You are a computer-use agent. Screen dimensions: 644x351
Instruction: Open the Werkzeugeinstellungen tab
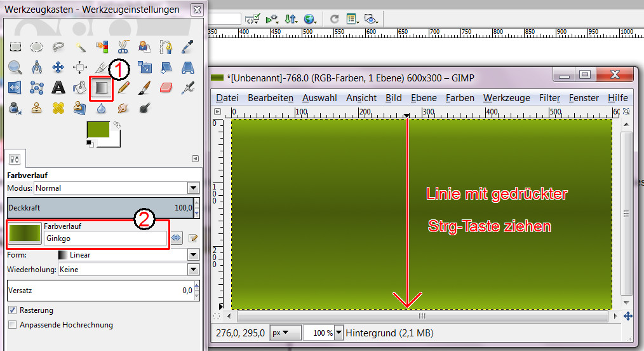pos(15,159)
